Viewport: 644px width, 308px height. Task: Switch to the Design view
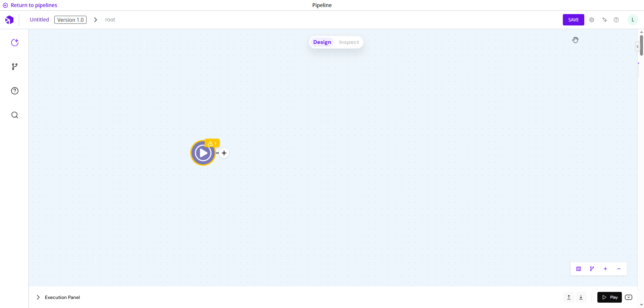pos(322,42)
